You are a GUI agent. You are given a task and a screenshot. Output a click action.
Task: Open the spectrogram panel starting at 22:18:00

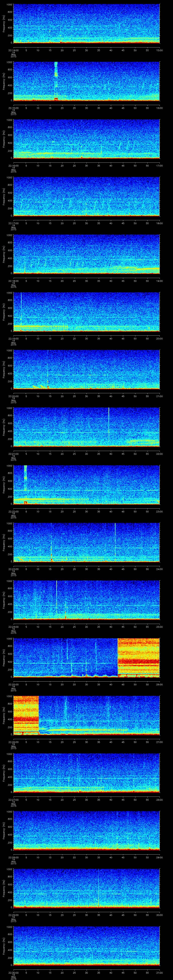(x=87, y=255)
